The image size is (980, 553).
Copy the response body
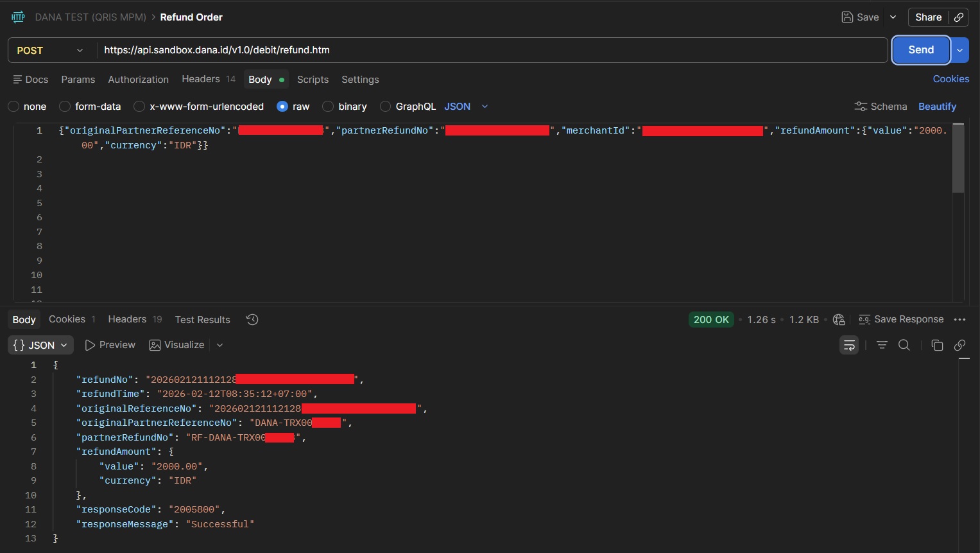937,346
